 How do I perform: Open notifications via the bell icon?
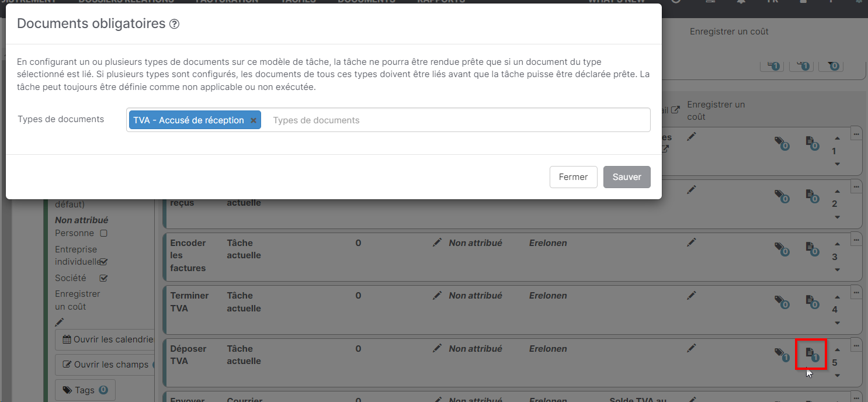pyautogui.click(x=741, y=2)
